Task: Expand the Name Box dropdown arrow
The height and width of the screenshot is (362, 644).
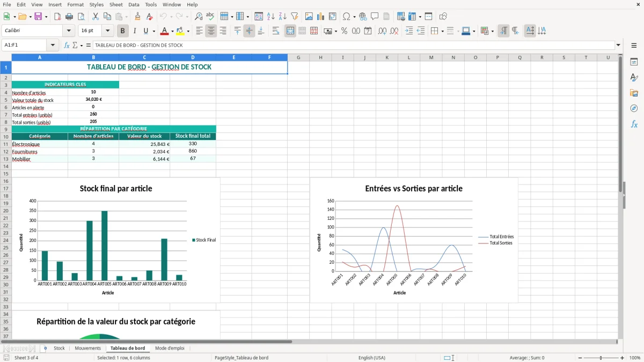Action: click(x=53, y=46)
